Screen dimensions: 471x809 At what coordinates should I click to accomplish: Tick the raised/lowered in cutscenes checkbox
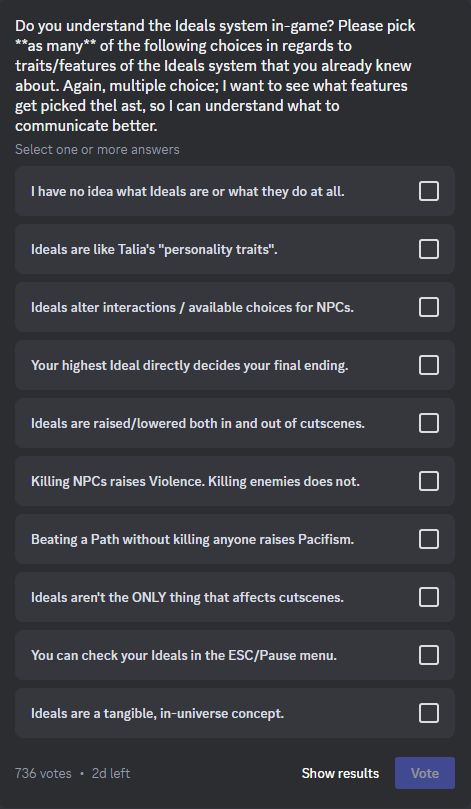tap(429, 423)
